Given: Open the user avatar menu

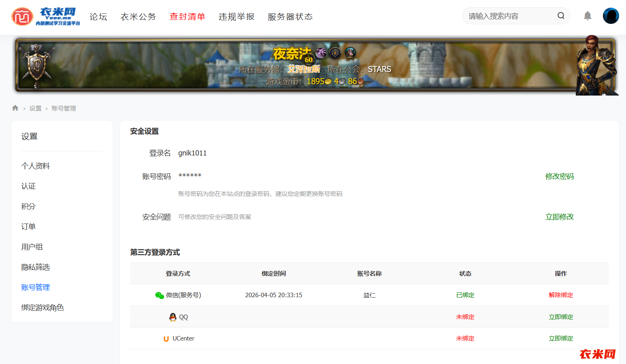Looking at the screenshot, I should 611,16.
